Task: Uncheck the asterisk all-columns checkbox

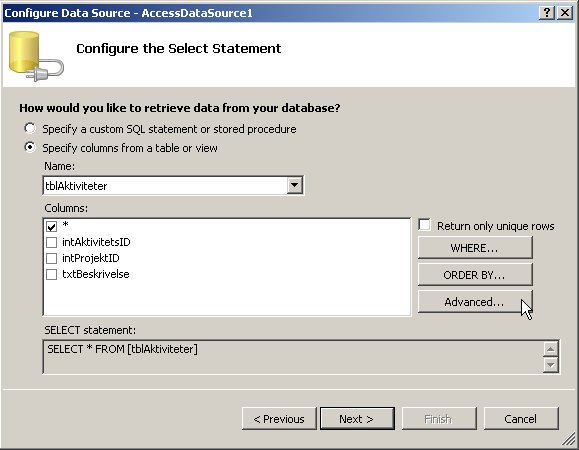Action: 51,226
